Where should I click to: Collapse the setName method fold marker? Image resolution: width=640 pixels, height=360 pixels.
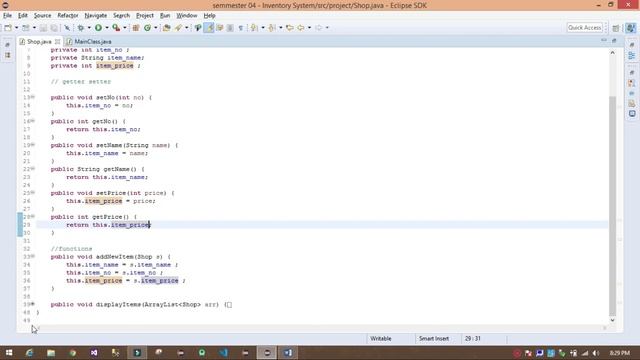click(x=33, y=145)
